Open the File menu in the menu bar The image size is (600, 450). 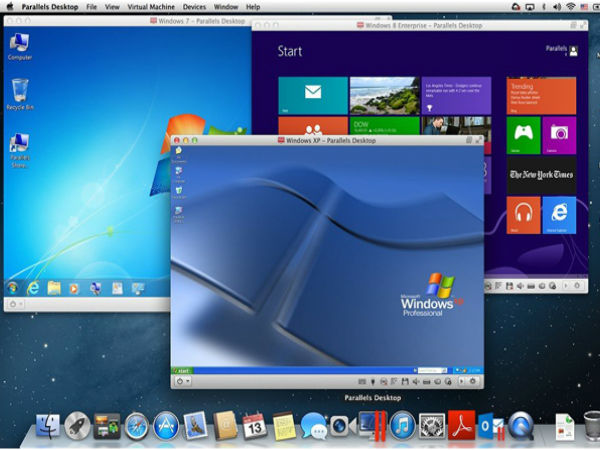(91, 7)
